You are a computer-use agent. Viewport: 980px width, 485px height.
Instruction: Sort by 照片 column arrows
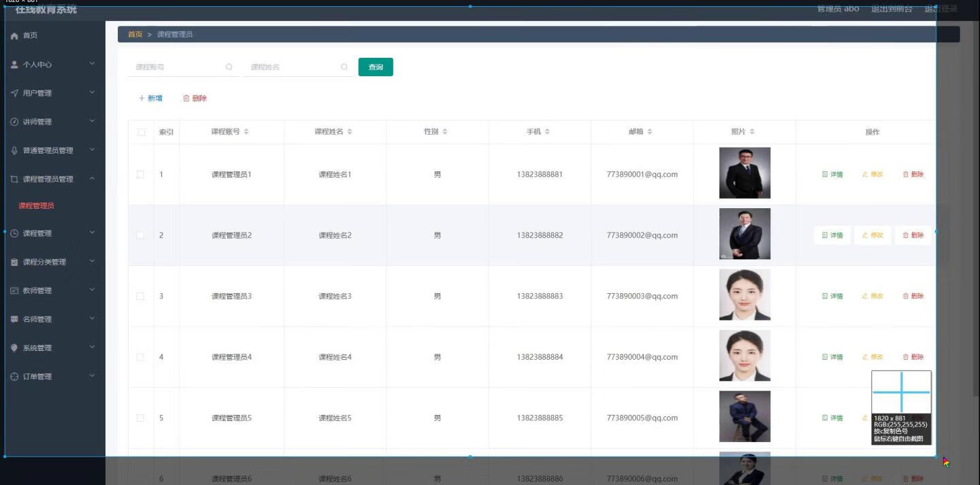click(752, 131)
